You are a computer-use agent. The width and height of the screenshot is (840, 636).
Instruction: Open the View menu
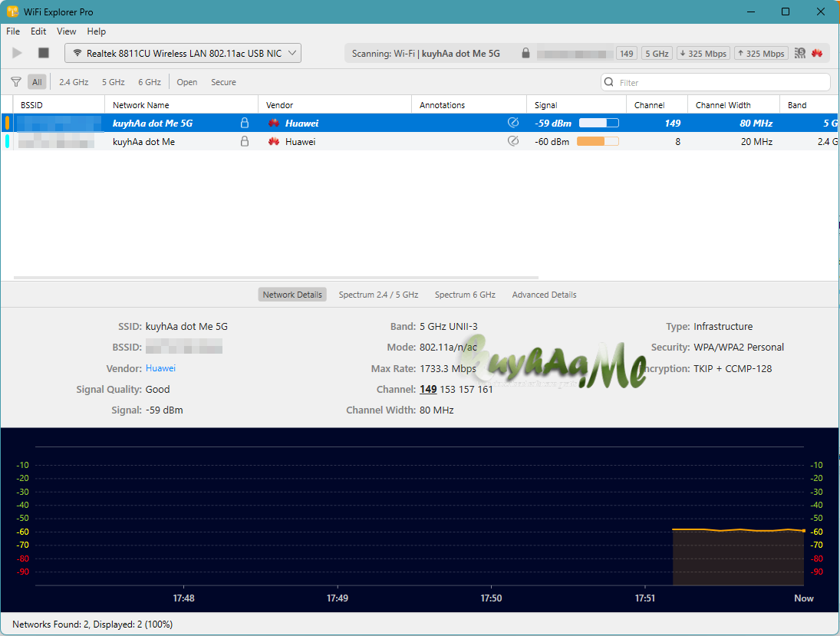tap(67, 31)
